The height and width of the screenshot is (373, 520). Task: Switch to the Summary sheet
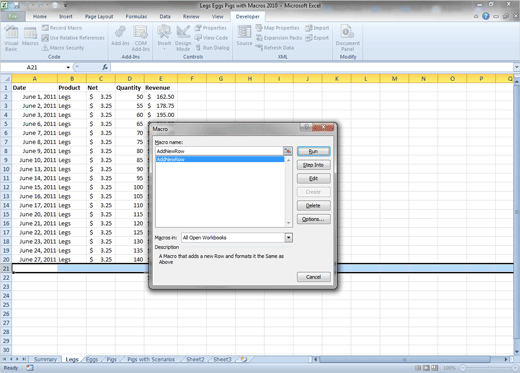click(46, 359)
